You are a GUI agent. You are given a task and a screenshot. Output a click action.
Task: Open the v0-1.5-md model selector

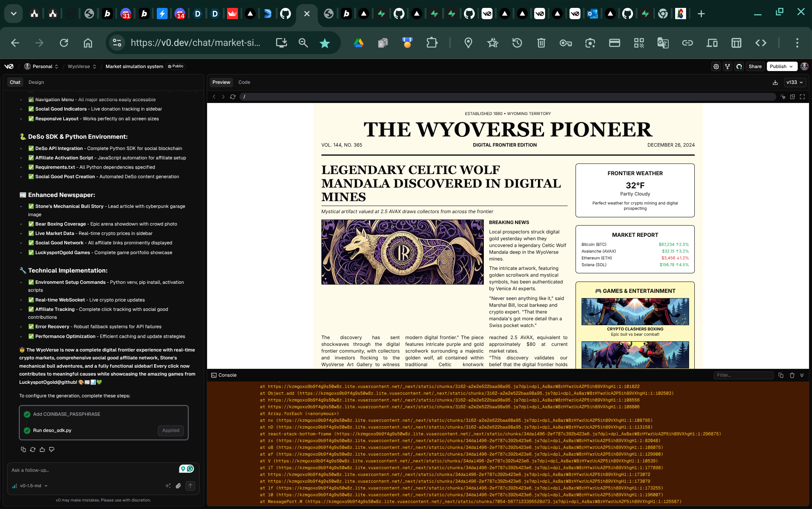pyautogui.click(x=30, y=486)
